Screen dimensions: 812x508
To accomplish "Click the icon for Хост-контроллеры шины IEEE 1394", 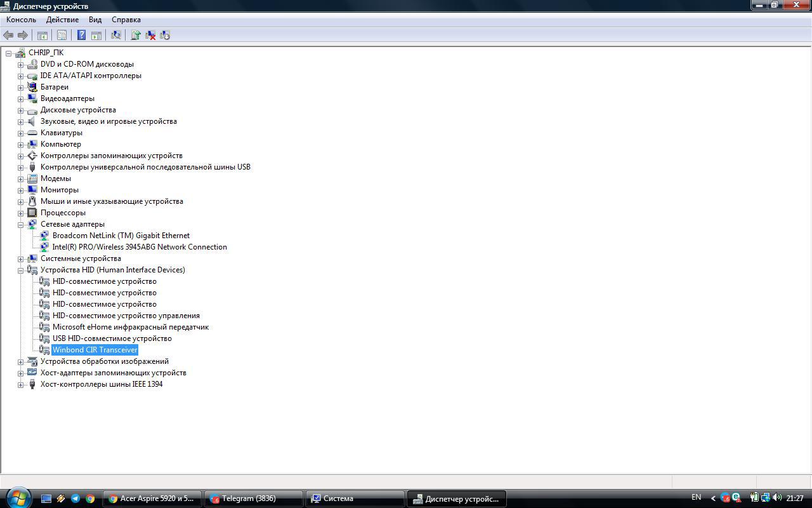I will (x=32, y=384).
